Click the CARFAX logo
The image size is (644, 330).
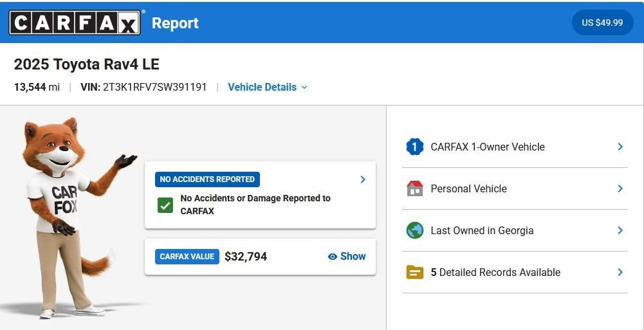point(75,23)
